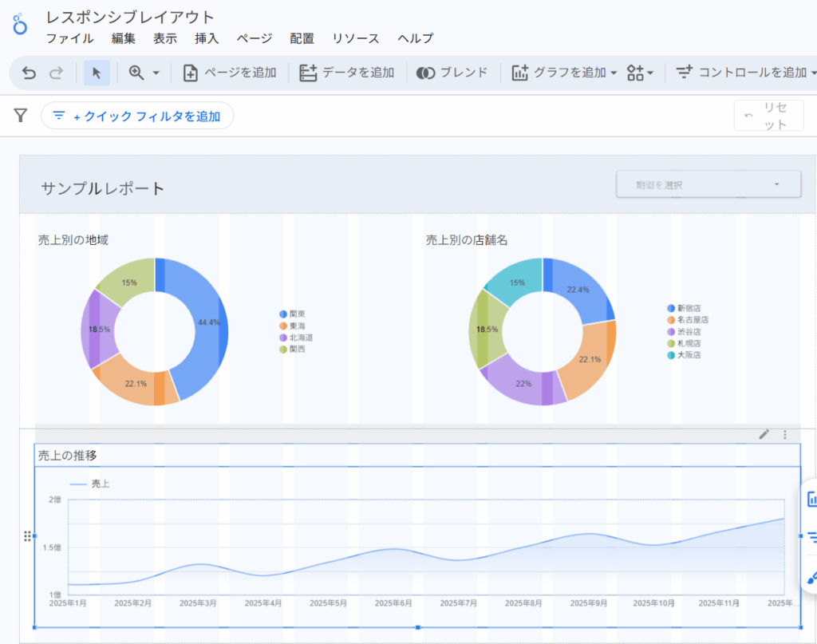Image resolution: width=817 pixels, height=644 pixels.
Task: Open the bar-chart side panel icon
Action: pos(811,499)
